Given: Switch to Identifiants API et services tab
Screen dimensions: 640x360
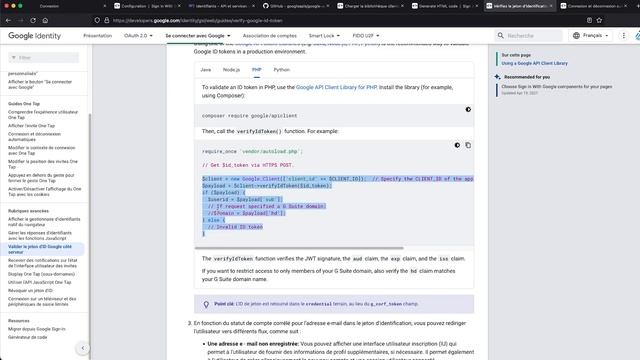Looking at the screenshot, I should pos(221,6).
